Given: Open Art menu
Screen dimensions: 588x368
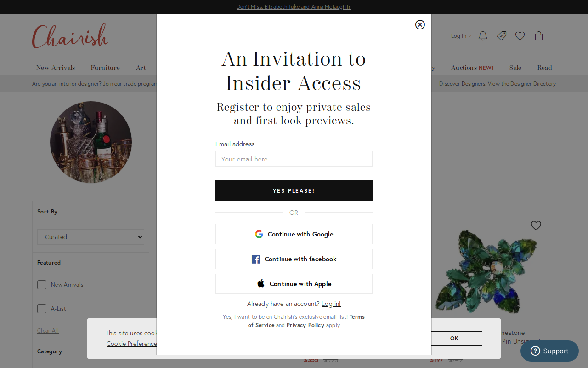Looking at the screenshot, I should pos(141,68).
